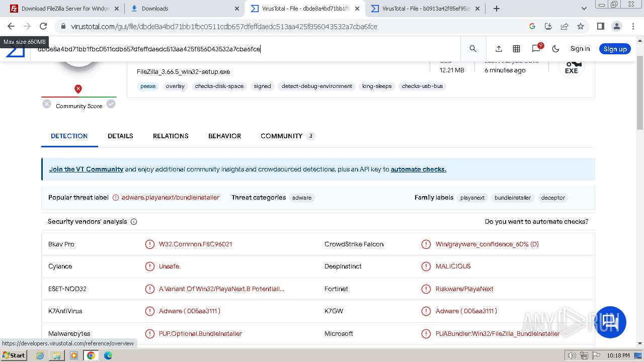
Task: Click the deceptor family label
Action: coord(553,198)
